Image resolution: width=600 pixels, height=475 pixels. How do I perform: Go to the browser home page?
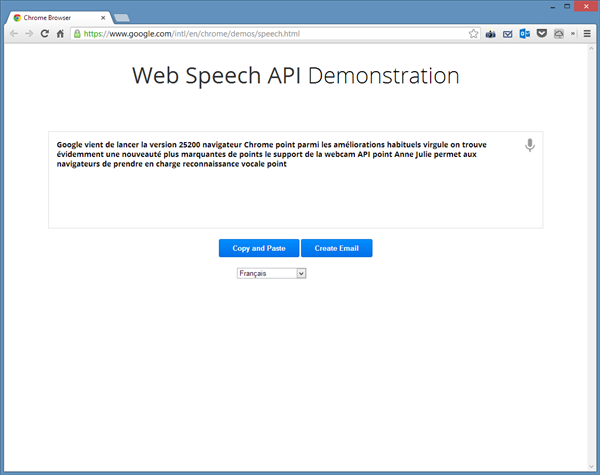(x=61, y=33)
